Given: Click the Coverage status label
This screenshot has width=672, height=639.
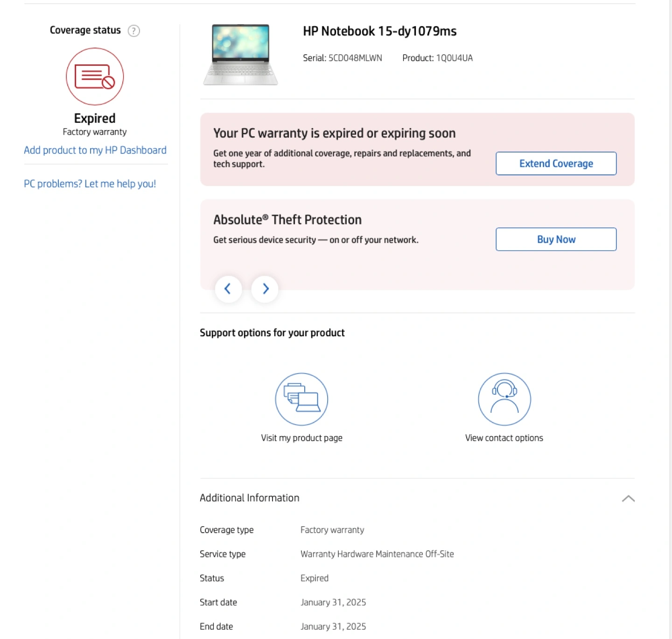Looking at the screenshot, I should point(85,30).
